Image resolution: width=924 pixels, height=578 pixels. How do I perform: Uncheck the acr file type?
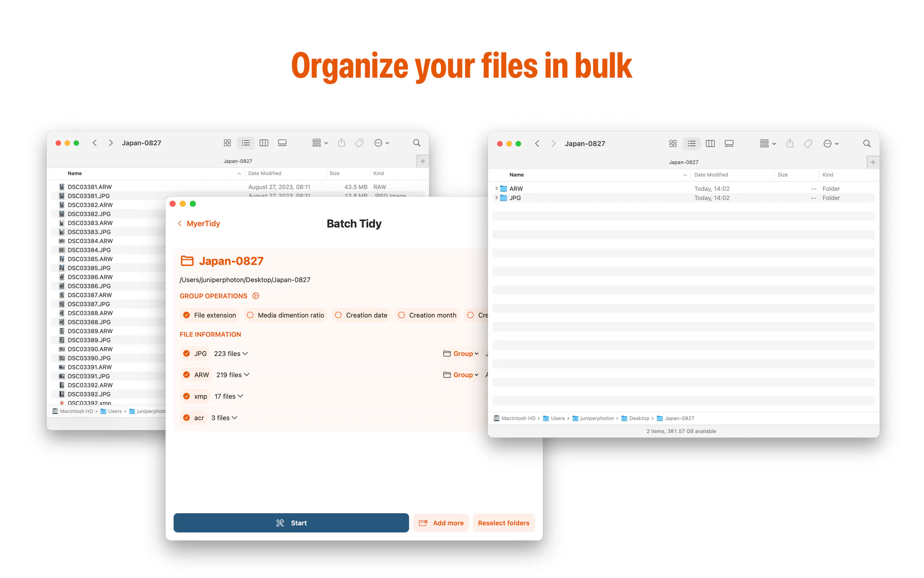point(186,418)
